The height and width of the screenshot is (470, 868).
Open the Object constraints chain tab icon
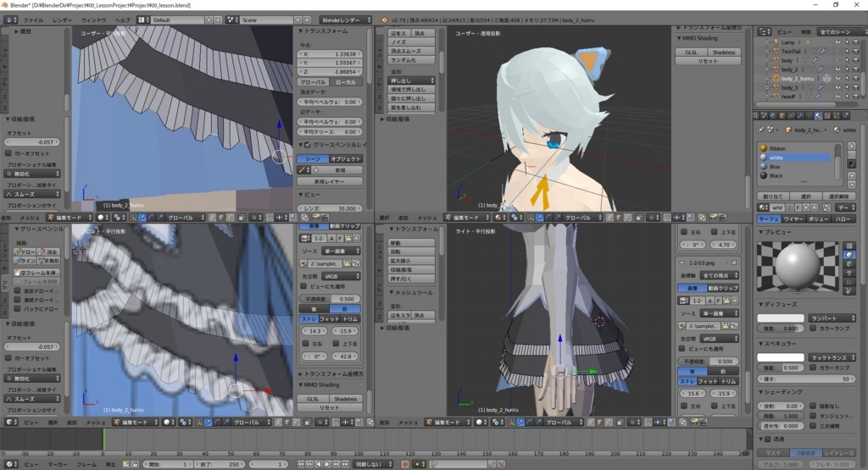pos(791,115)
